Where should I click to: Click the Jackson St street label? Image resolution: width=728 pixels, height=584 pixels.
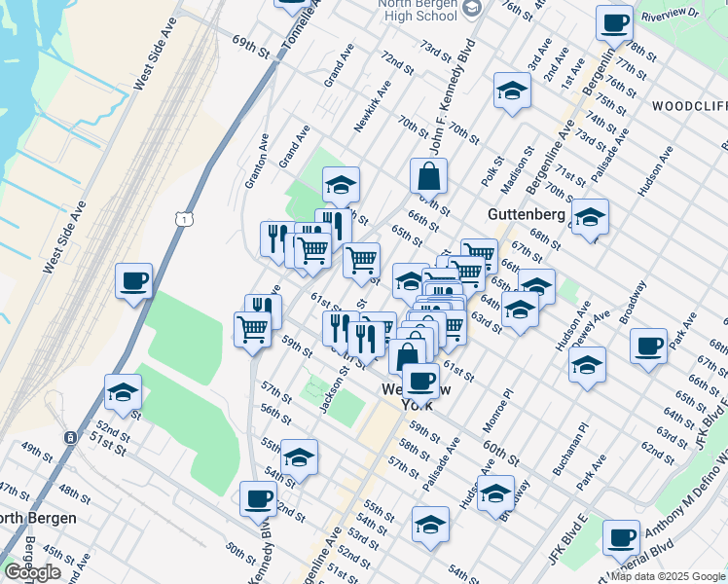(x=334, y=389)
